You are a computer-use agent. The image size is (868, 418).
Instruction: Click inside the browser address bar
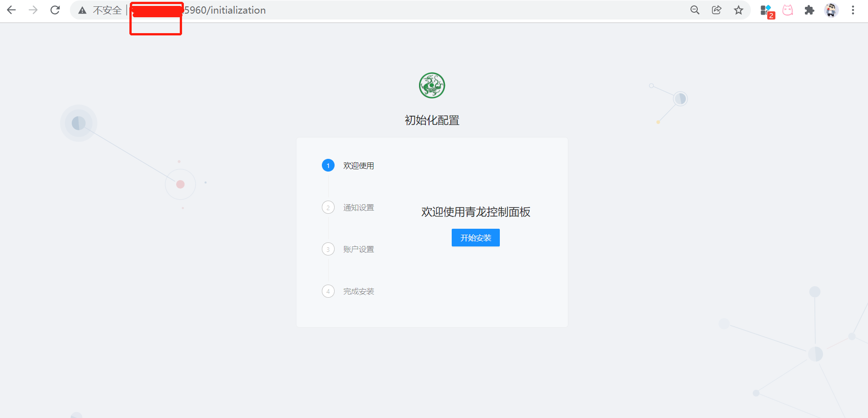(x=318, y=10)
